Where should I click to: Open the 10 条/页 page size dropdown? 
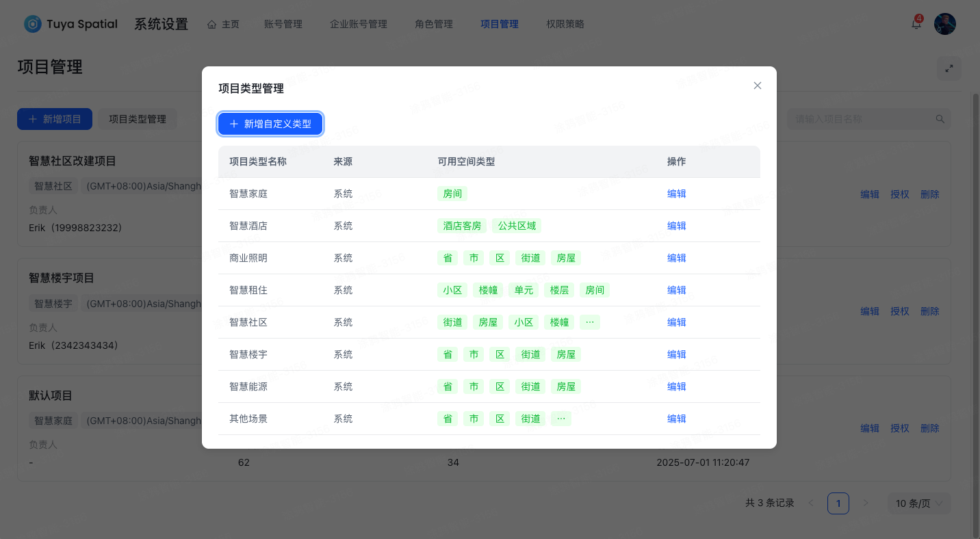[x=919, y=503]
